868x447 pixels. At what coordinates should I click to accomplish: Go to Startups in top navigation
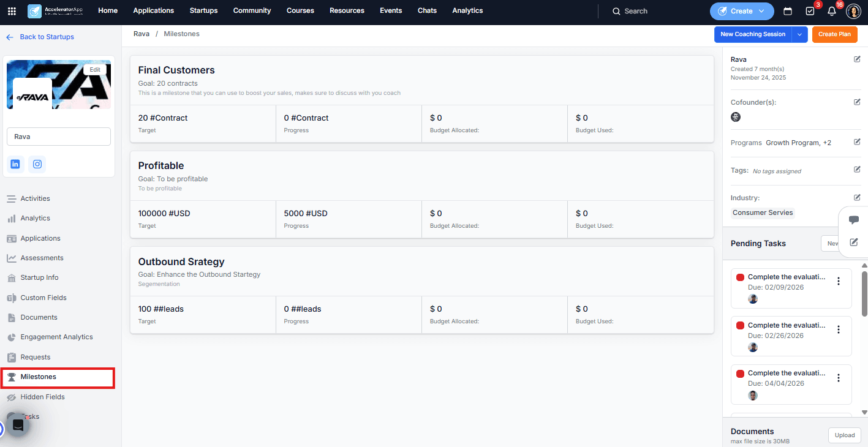203,10
